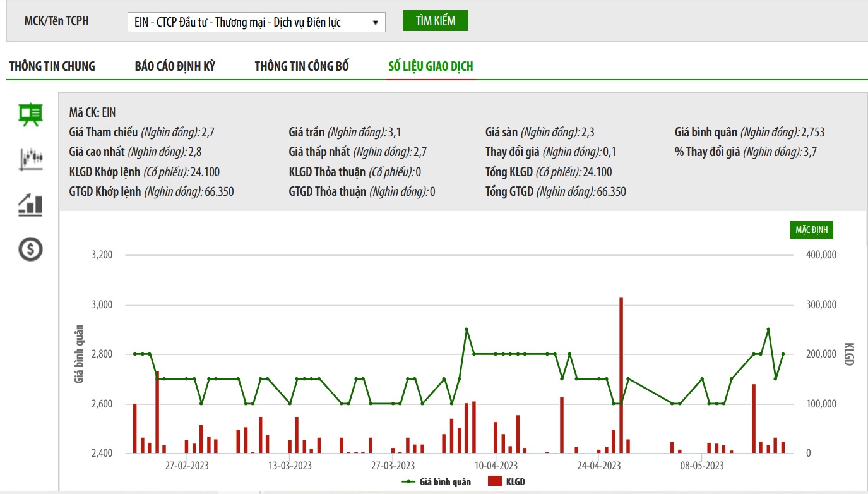The image size is (868, 494).
Task: Open the candlestick chart view icon
Action: click(x=30, y=159)
